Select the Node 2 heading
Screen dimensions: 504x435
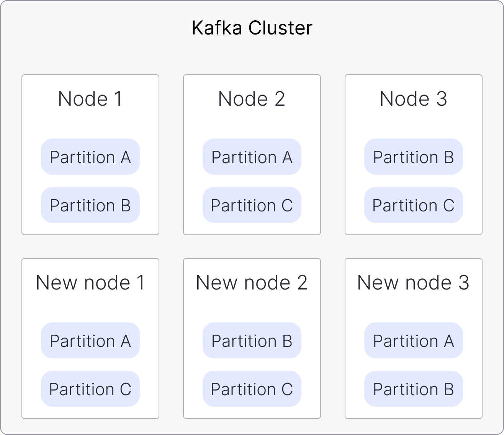[252, 99]
